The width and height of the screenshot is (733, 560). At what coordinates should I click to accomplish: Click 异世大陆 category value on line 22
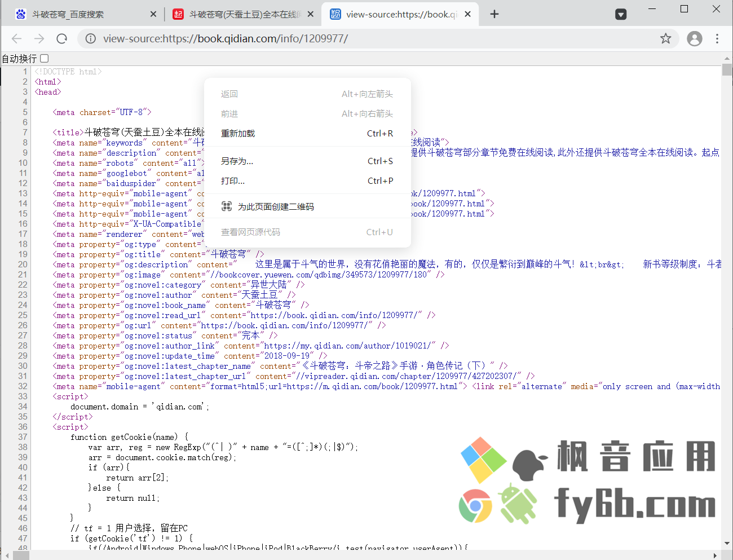click(269, 285)
